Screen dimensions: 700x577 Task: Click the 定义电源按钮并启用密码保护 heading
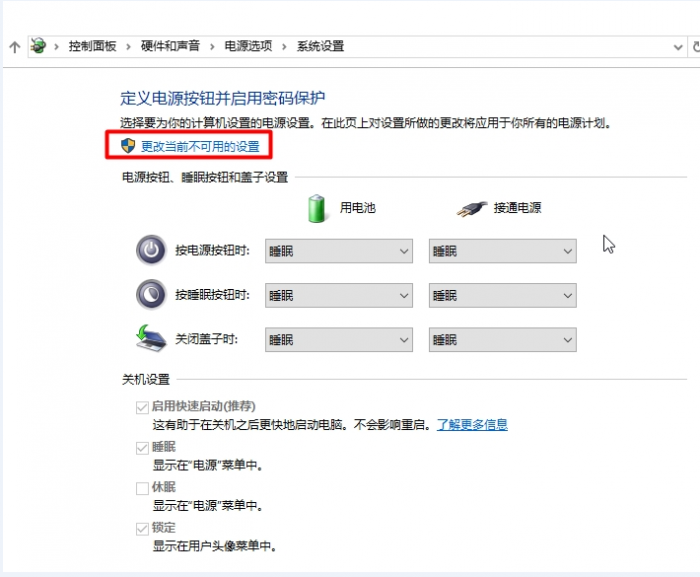[x=222, y=98]
